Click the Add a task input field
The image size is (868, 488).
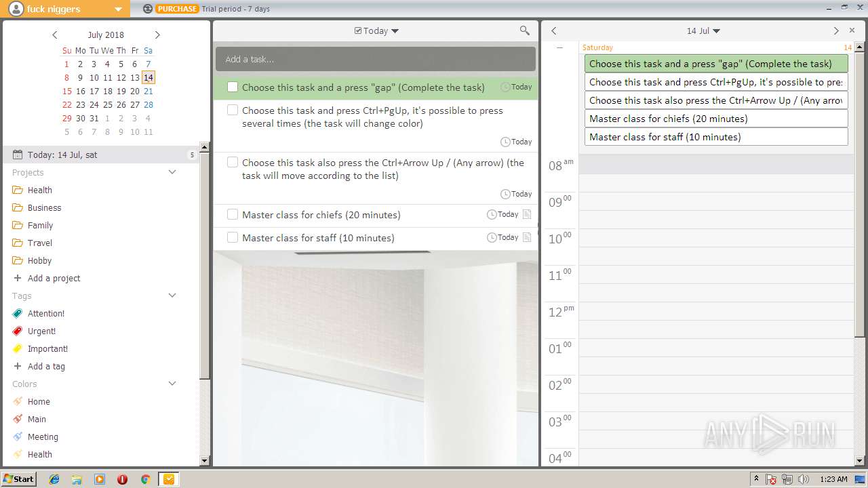[x=376, y=59]
